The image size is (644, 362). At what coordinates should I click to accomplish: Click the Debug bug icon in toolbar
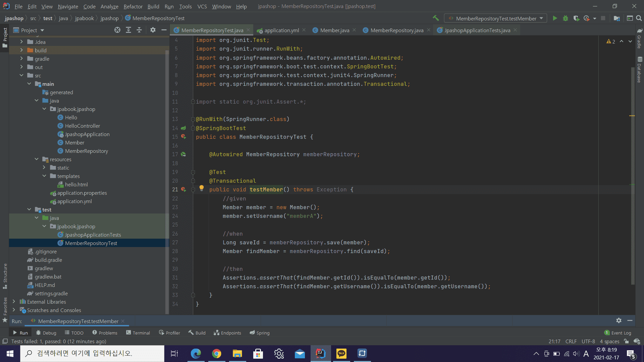[x=566, y=18]
